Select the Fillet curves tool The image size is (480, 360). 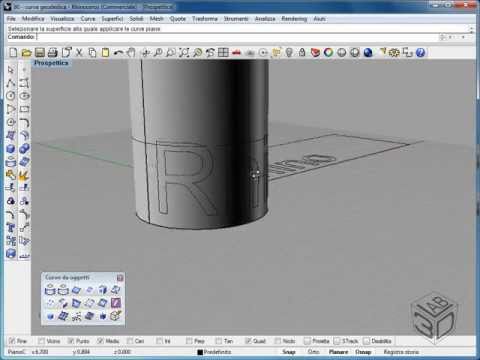point(24,122)
